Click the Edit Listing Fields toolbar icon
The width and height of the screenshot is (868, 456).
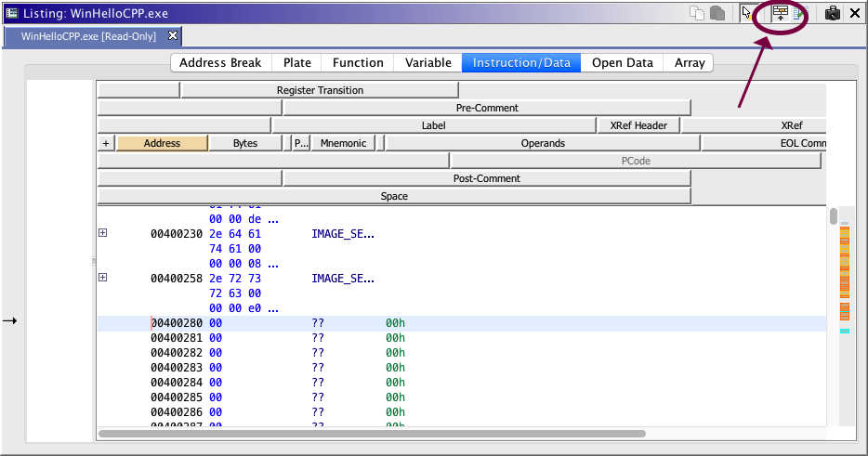click(x=780, y=13)
